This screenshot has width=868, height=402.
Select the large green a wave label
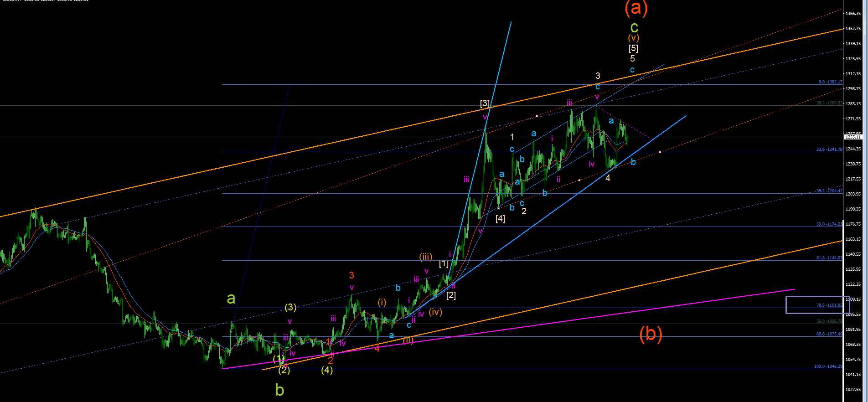point(231,299)
